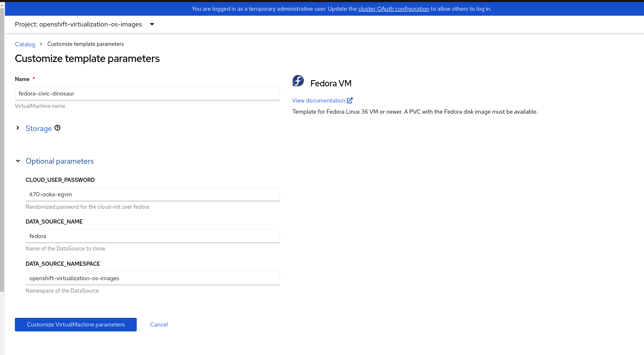Toggle the Storage section title
Viewport: 644px width, 355px height.
point(39,129)
